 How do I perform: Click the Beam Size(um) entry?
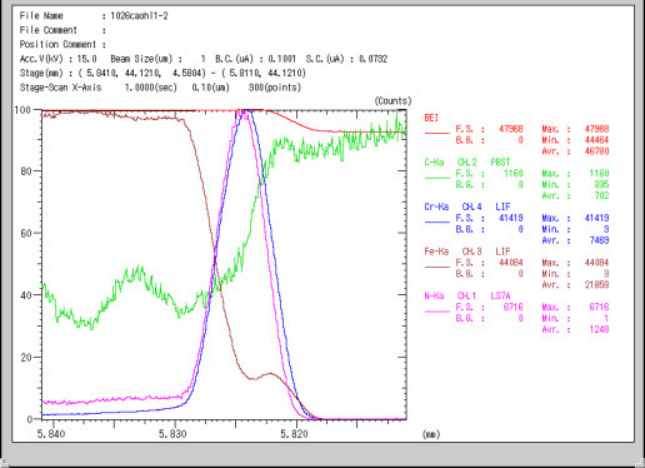pyautogui.click(x=158, y=59)
